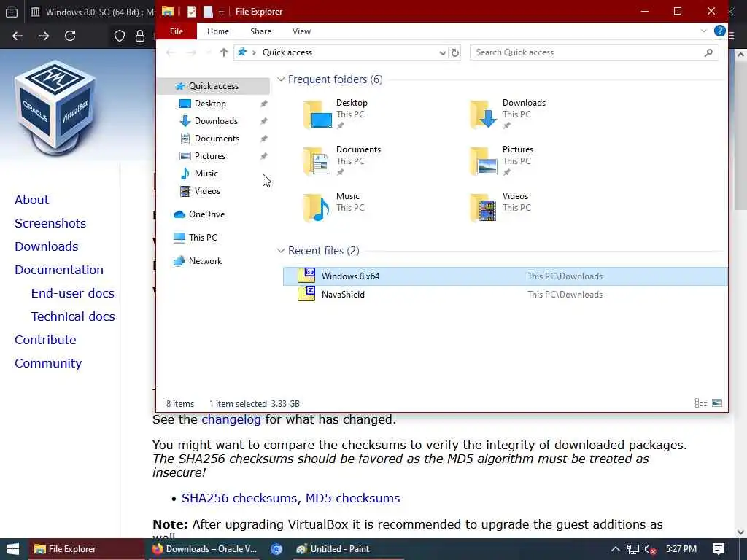Switch to the Home ribbon tab

point(217,31)
